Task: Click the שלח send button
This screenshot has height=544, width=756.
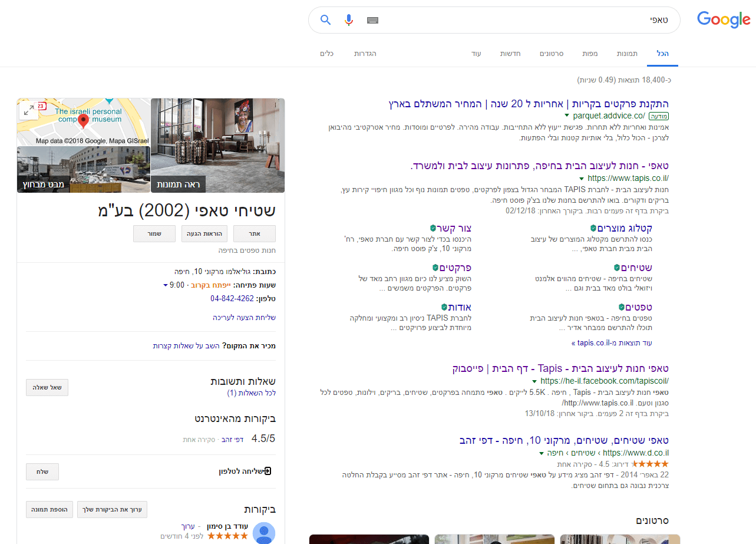Action: pyautogui.click(x=42, y=472)
